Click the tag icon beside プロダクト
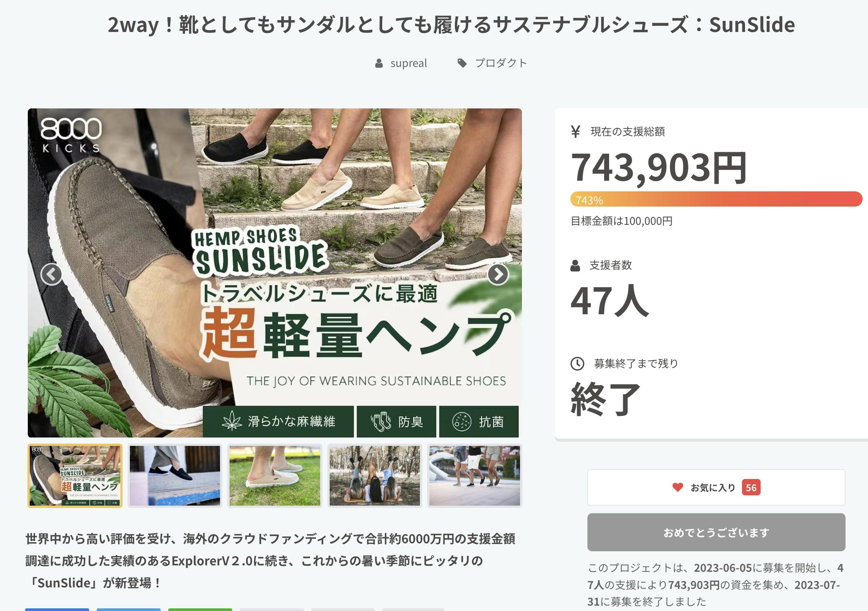Screen dimensions: 868x611 462,63
